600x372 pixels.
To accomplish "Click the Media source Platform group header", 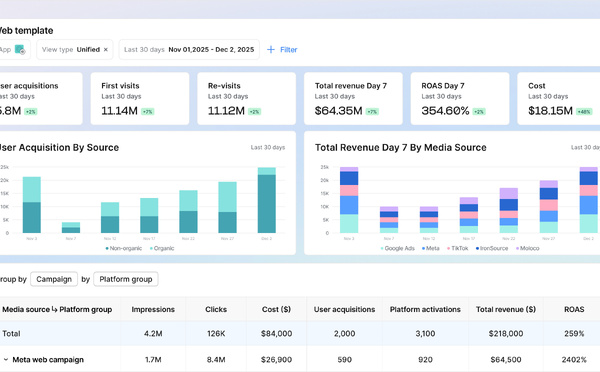I will click(x=57, y=309).
